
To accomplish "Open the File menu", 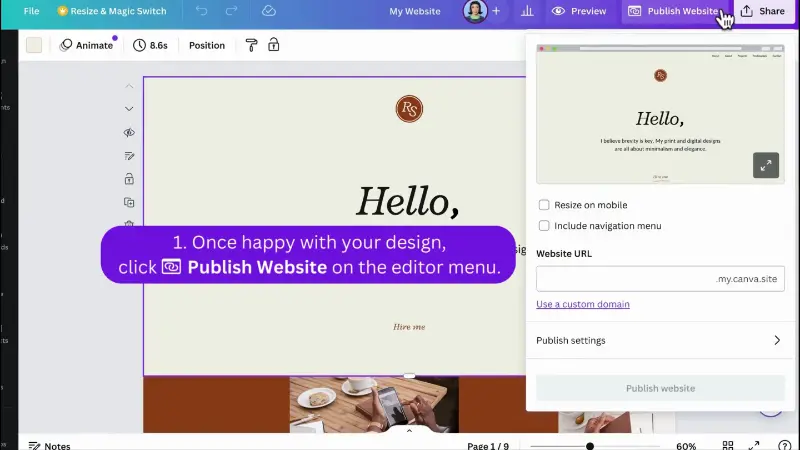I will (31, 11).
